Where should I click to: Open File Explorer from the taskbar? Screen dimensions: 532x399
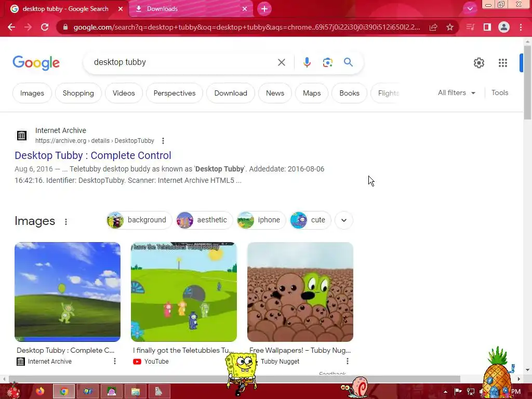pyautogui.click(x=136, y=392)
